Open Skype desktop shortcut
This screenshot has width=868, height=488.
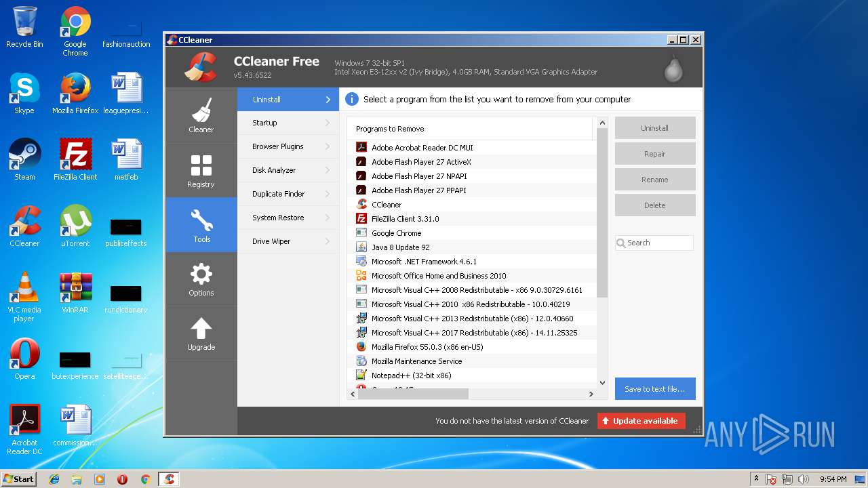pos(24,94)
